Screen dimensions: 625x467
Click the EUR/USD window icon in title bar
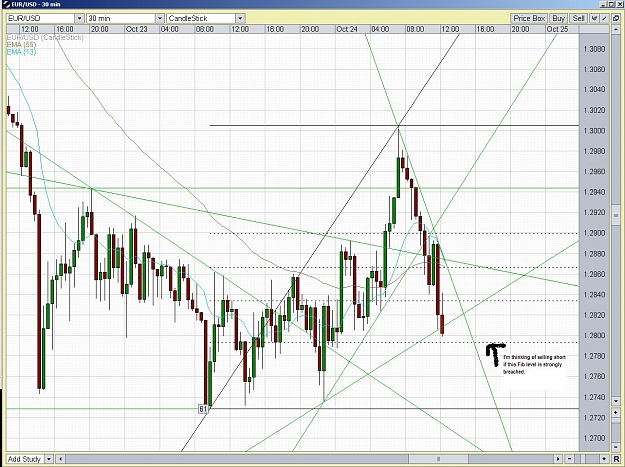coord(5,4)
